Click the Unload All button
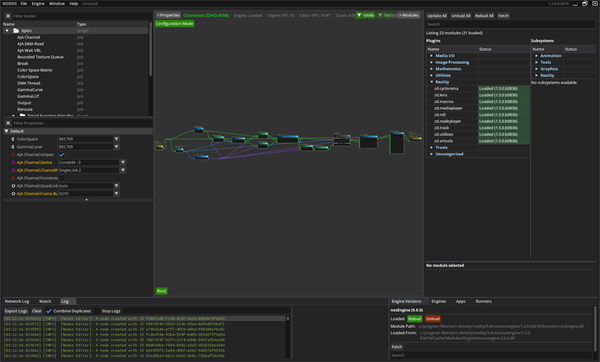600x362 pixels. (461, 16)
